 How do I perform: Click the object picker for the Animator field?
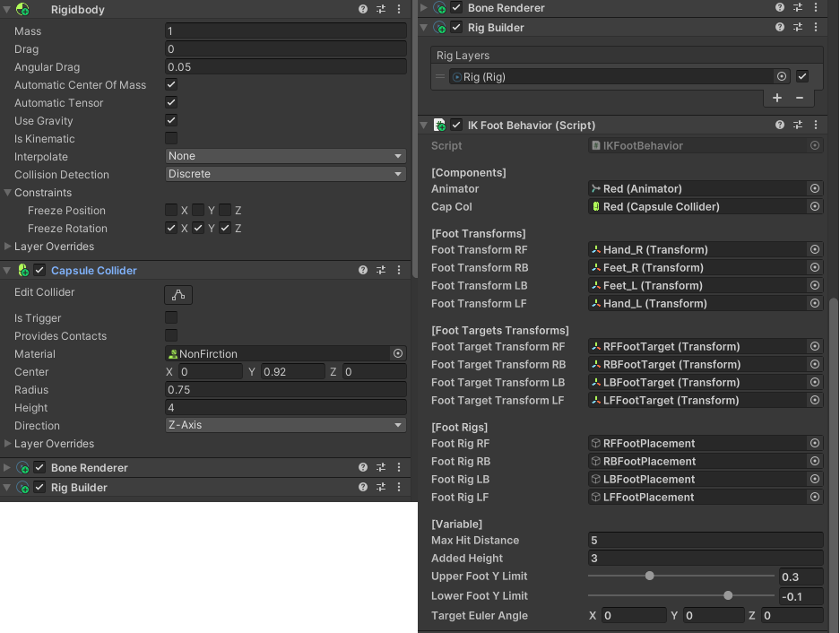coord(814,188)
